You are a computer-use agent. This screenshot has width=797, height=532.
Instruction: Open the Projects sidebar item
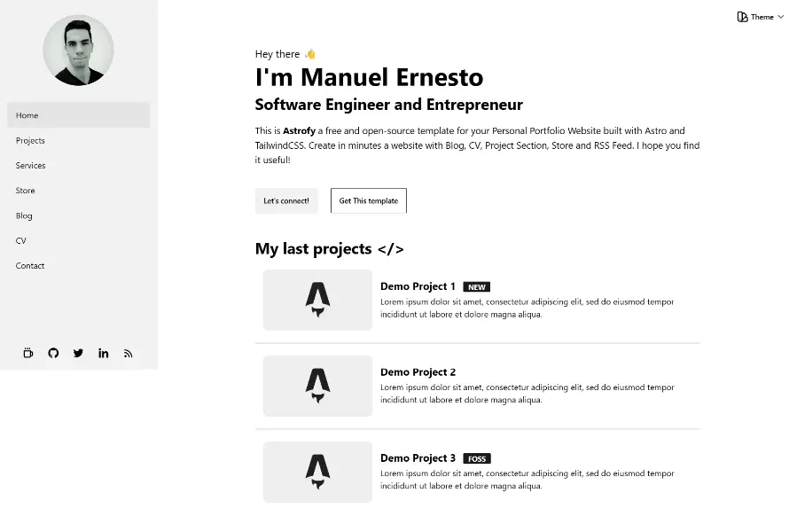tap(30, 140)
